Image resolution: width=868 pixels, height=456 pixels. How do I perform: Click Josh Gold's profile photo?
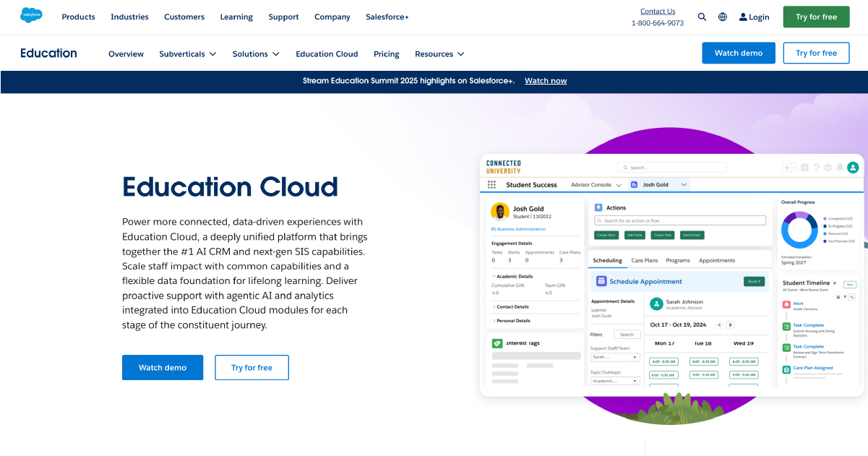(x=499, y=211)
